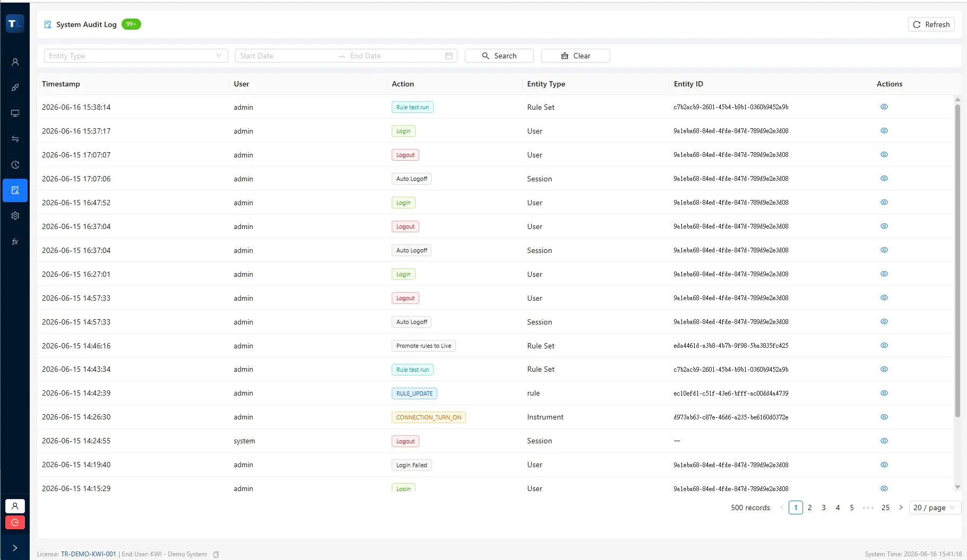Open the connections plug sidebar icon

(x=15, y=87)
